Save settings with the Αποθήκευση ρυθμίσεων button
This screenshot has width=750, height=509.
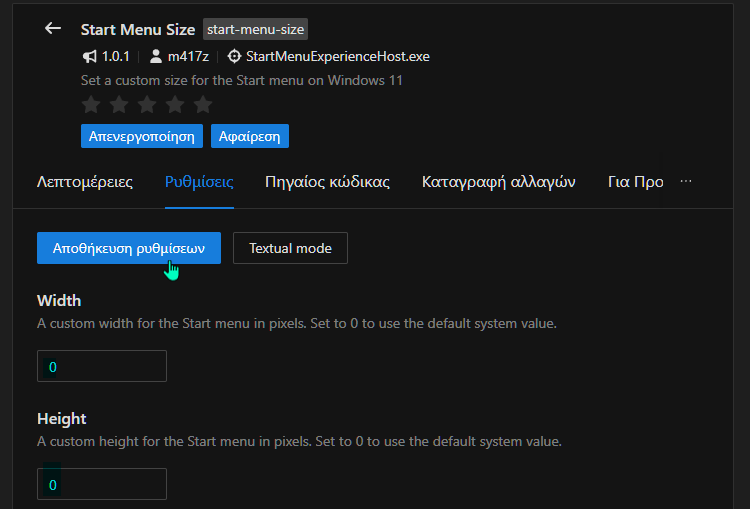(x=128, y=248)
